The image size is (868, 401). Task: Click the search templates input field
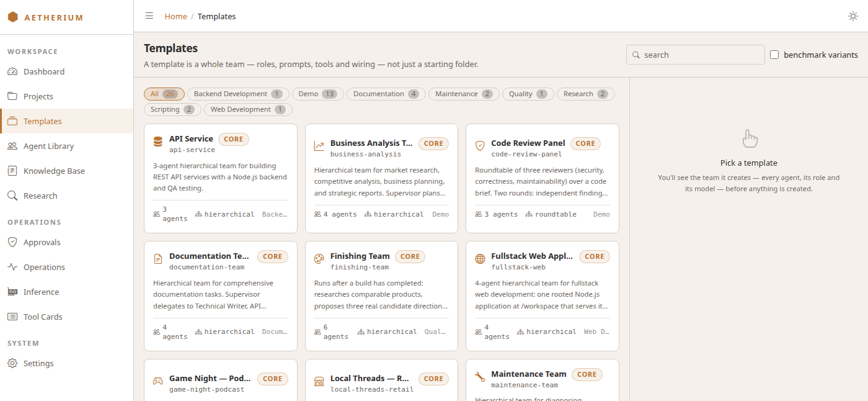(x=696, y=55)
